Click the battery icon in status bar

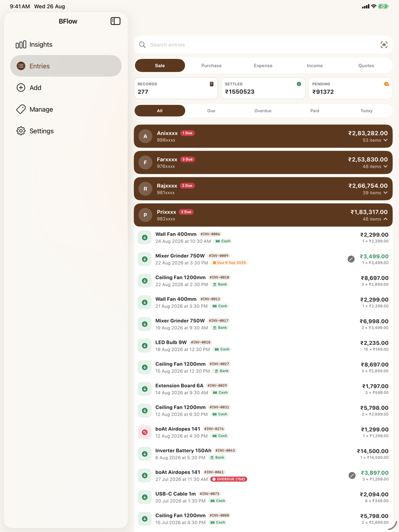point(384,6)
